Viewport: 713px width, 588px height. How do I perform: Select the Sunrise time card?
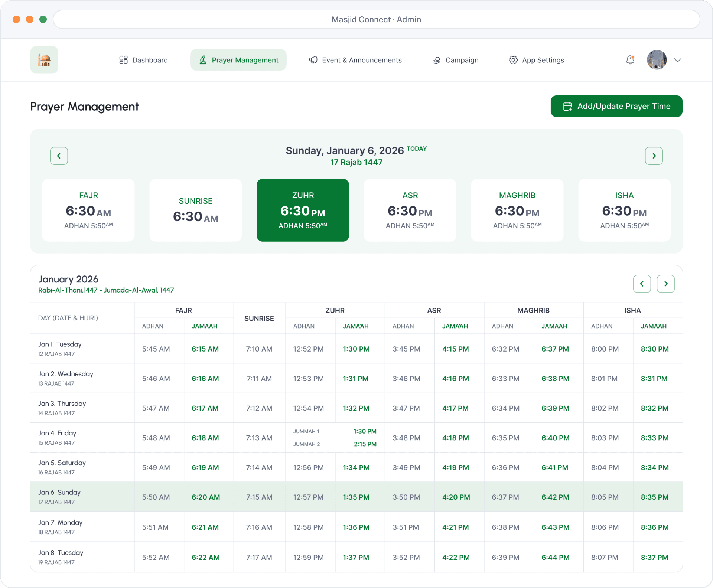196,210
